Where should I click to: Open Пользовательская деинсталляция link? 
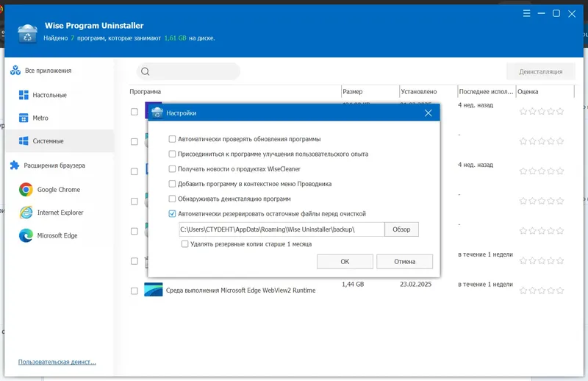[57, 362]
